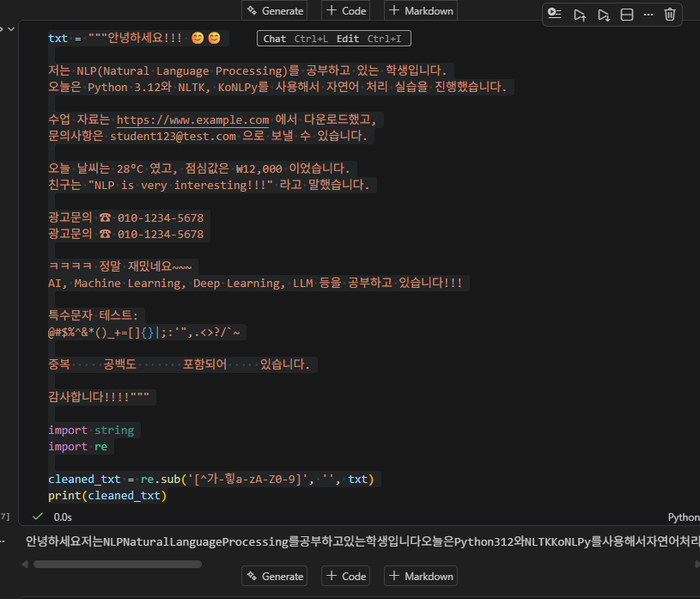Click line with 28°C and ₩12,000
This screenshot has height=599, width=700.
pos(199,168)
